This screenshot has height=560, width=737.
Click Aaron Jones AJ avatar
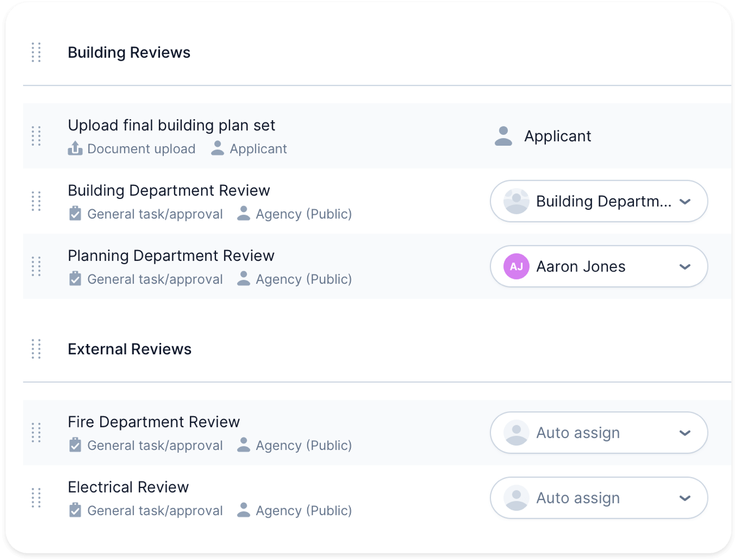[x=516, y=266]
